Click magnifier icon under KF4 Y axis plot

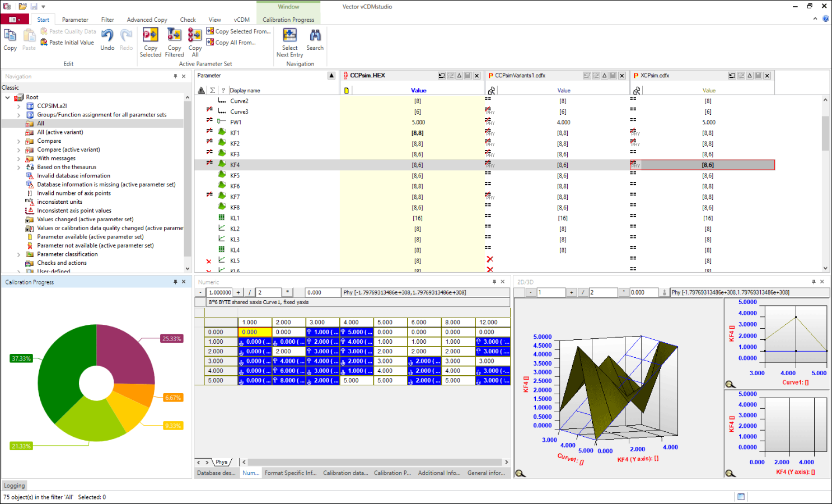point(730,473)
